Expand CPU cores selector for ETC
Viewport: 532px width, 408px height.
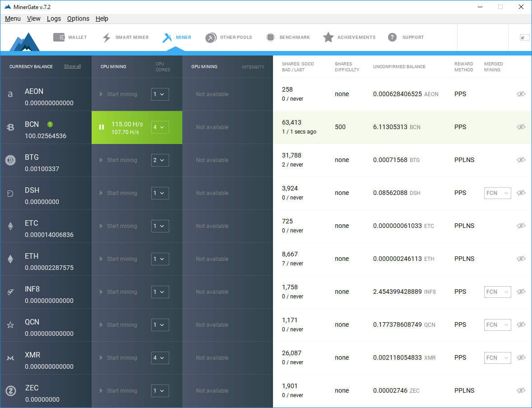click(160, 226)
